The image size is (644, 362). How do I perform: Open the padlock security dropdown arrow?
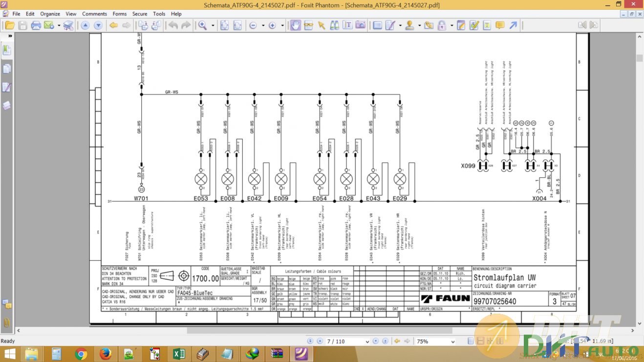click(x=451, y=25)
